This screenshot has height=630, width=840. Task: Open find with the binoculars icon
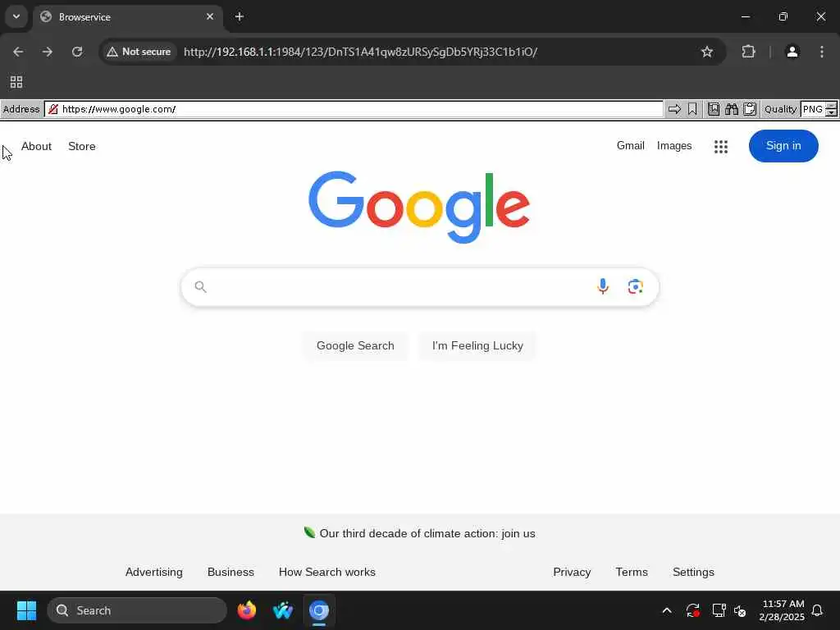(x=732, y=109)
